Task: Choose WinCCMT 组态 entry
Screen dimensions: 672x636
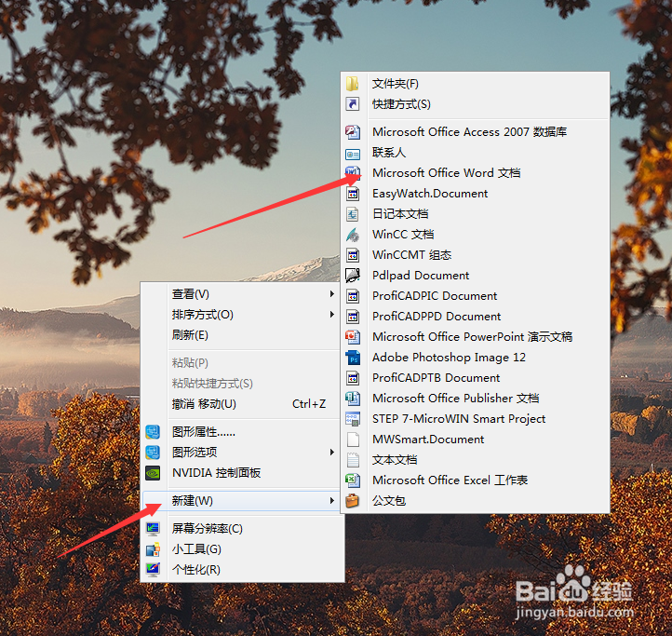Action: tap(475, 255)
